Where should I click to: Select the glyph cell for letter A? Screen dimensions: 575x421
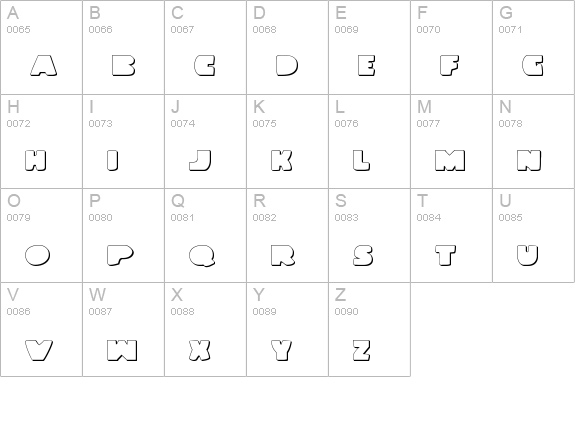[x=41, y=47]
